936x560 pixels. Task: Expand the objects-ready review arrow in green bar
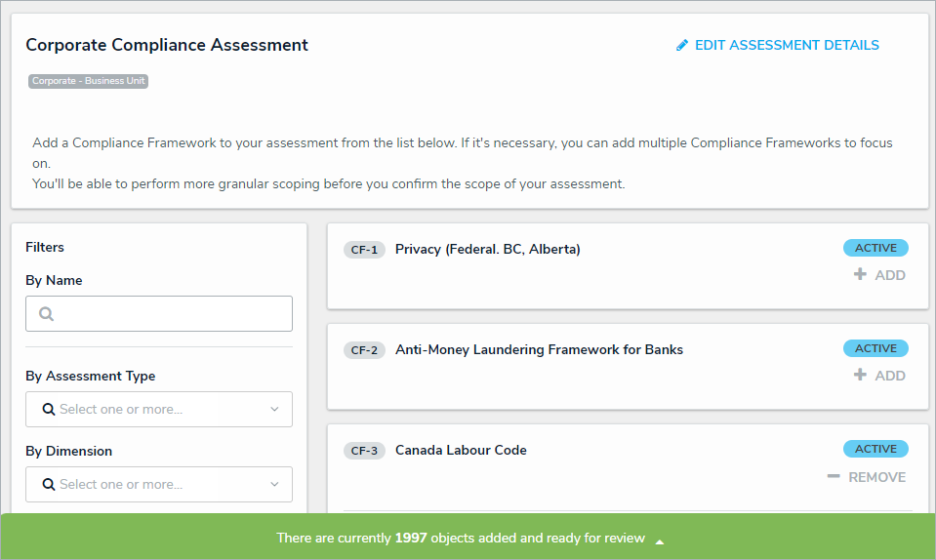(x=660, y=540)
